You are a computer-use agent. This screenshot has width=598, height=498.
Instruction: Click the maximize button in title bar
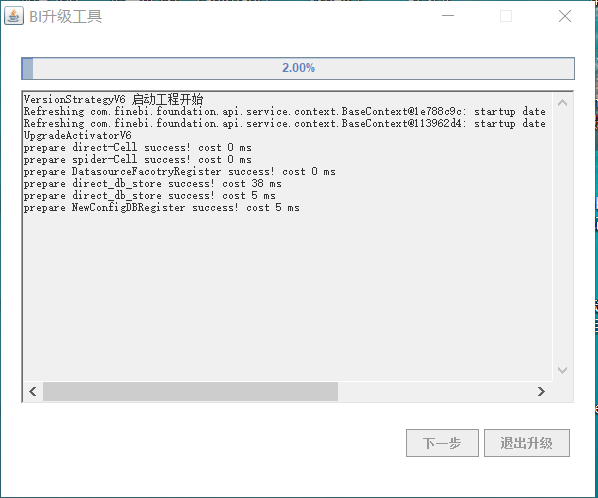coord(506,16)
